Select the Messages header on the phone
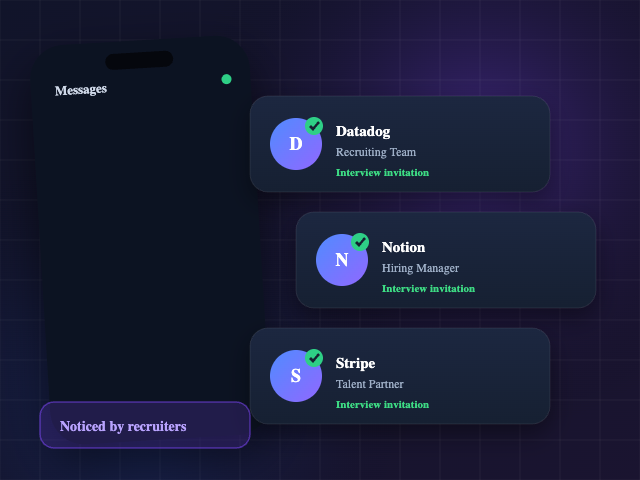 (81, 90)
